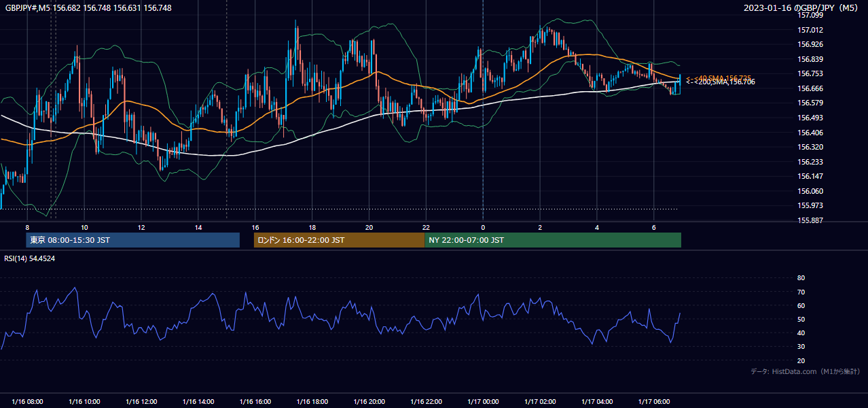Viewport: 868px width, 408px height.
Task: Click price level 156.060 on the axis
Action: pyautogui.click(x=810, y=191)
